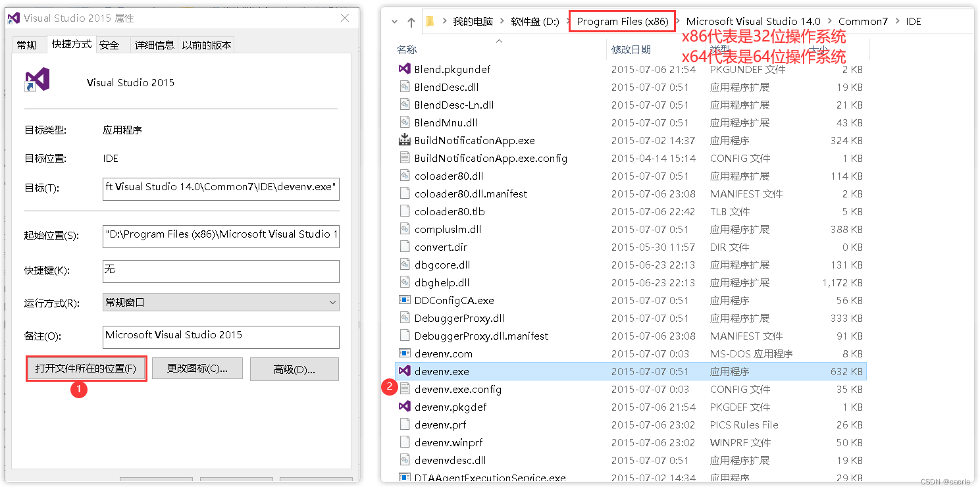This screenshot has height=491, width=980.
Task: Click the Up arrow in Explorer navigation
Action: tap(411, 22)
